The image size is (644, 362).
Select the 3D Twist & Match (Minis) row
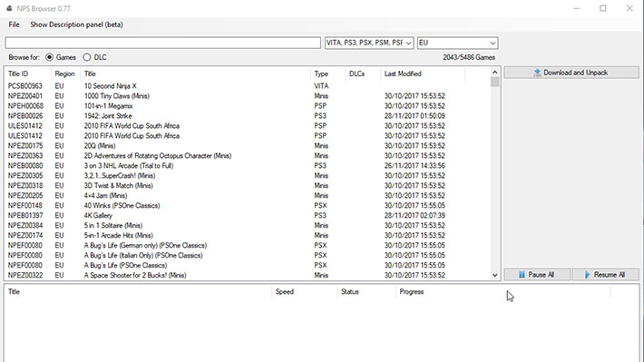click(x=248, y=186)
